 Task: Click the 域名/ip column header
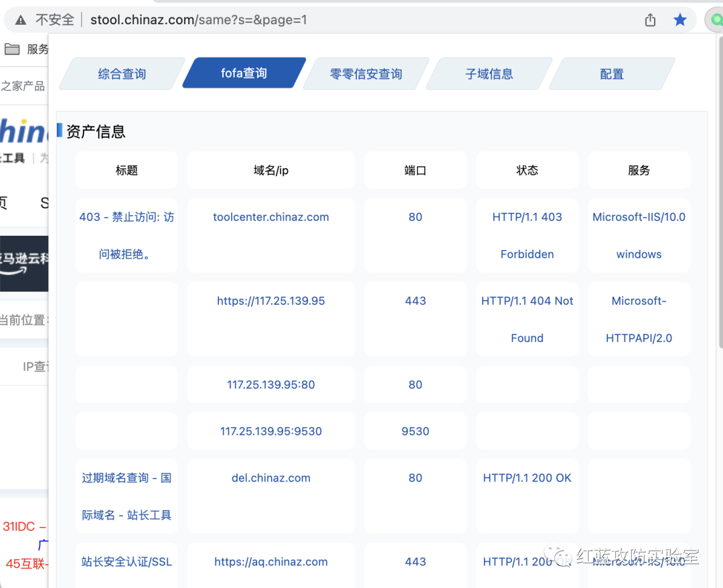[x=271, y=170]
